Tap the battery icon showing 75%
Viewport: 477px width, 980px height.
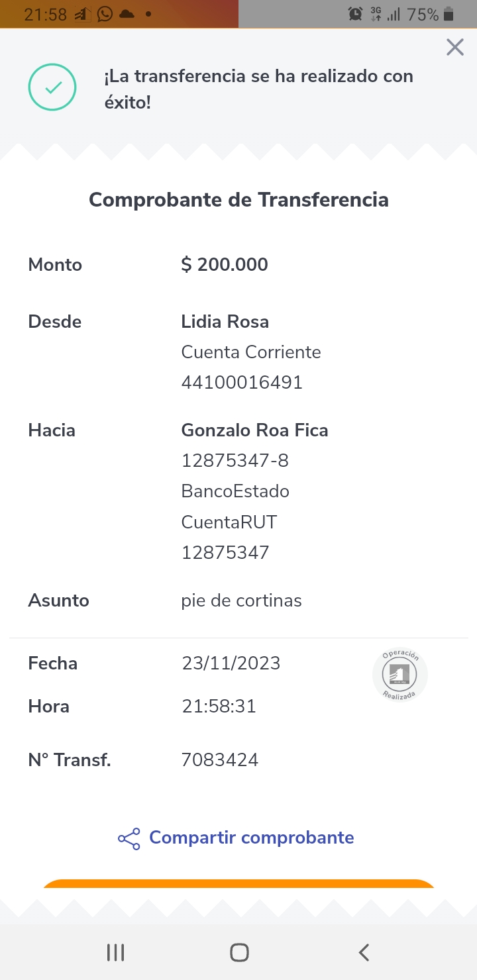[449, 14]
